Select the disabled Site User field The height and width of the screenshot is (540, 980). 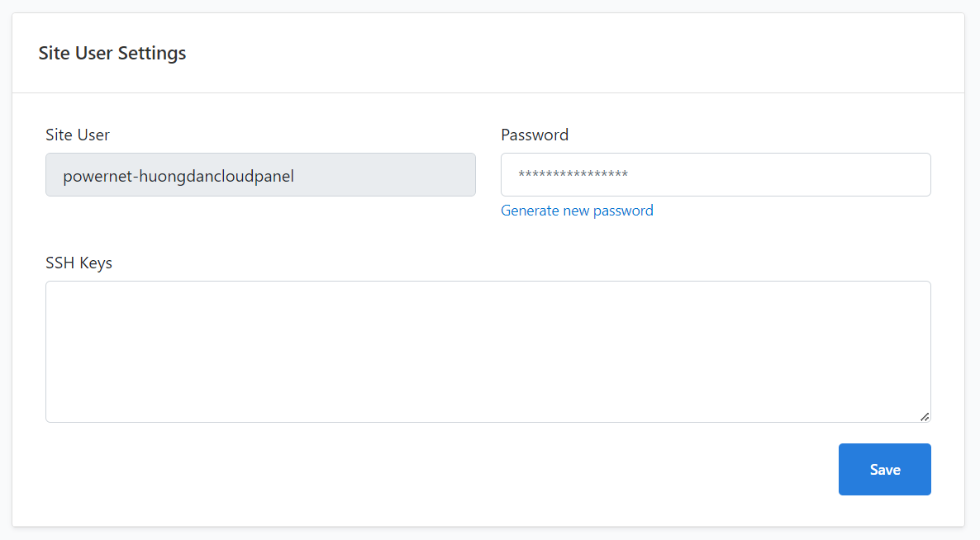(260, 175)
